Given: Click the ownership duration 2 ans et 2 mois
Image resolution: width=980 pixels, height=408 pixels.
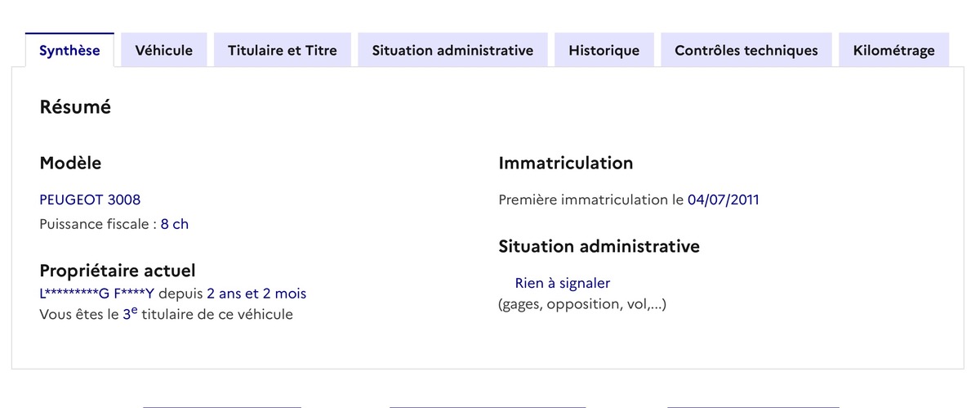Looking at the screenshot, I should click(x=256, y=294).
